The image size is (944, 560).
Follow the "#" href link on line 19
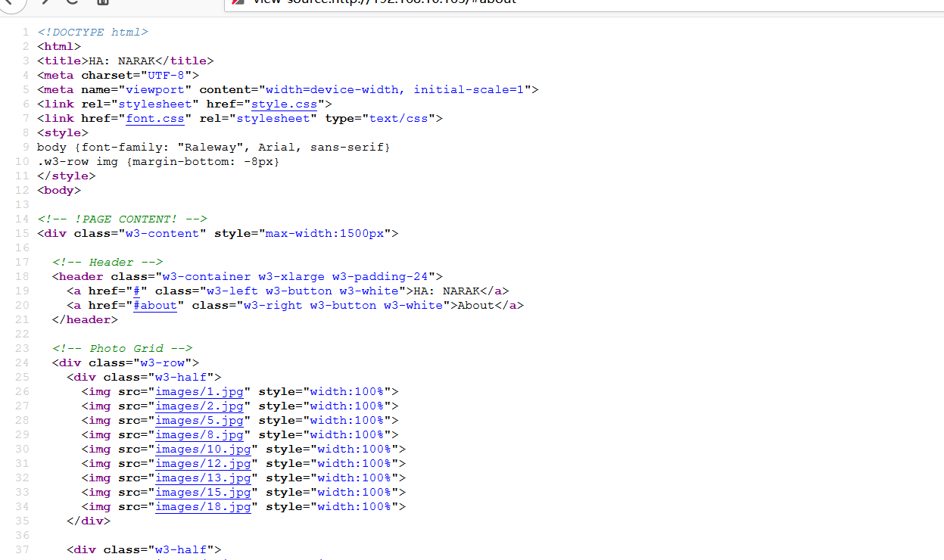[137, 291]
